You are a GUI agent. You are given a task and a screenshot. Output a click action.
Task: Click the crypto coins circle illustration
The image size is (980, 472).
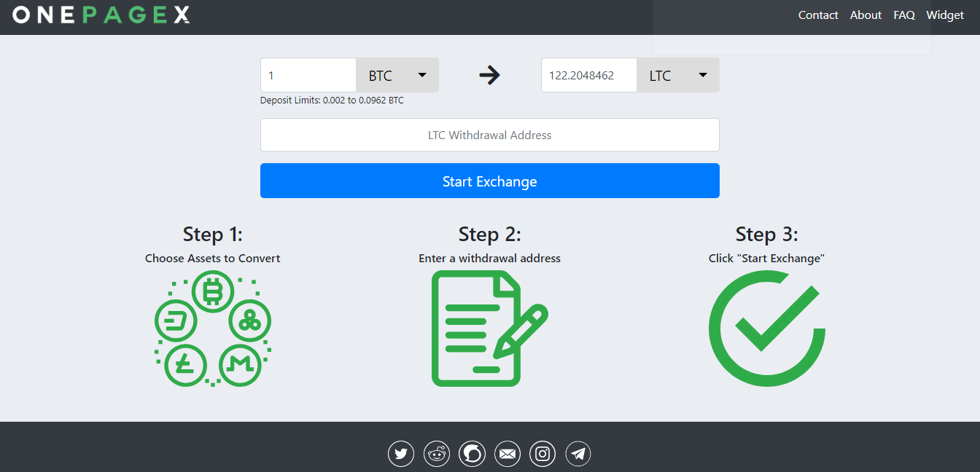[x=213, y=329]
